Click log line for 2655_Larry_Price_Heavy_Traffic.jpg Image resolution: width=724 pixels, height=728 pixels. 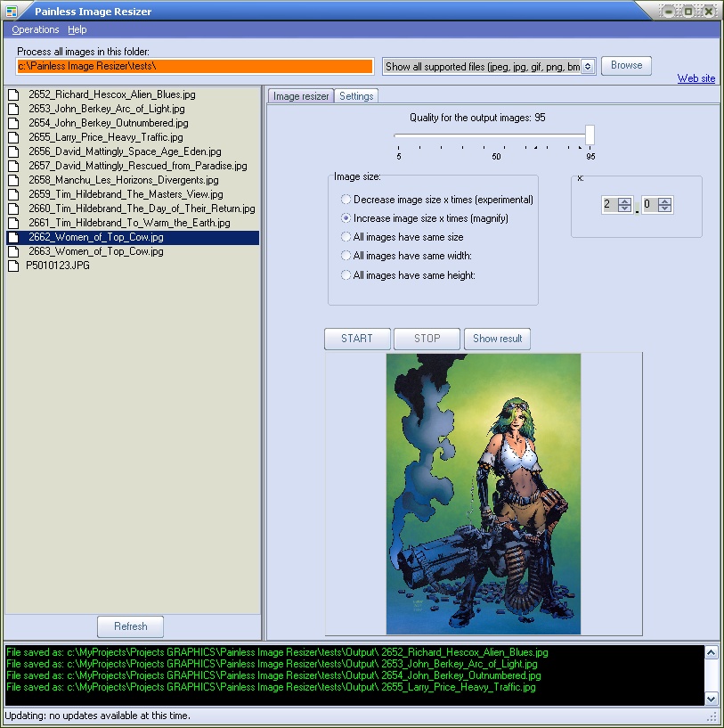click(x=271, y=687)
